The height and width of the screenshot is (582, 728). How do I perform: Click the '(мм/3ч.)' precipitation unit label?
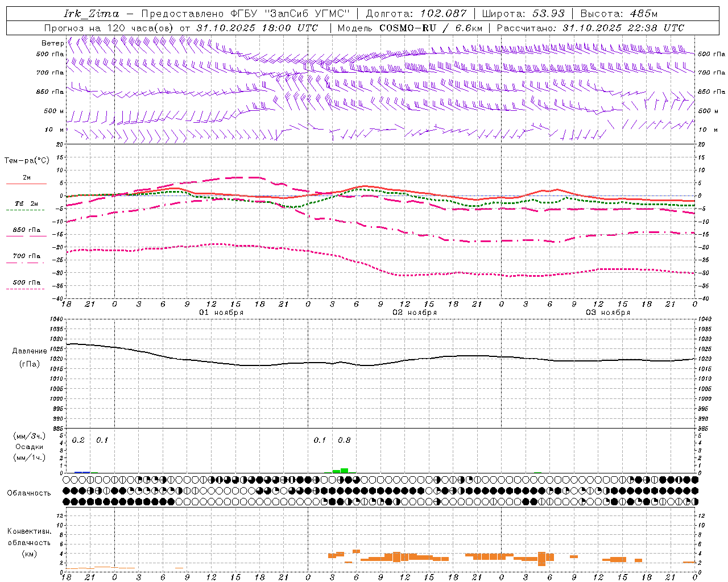30,436
